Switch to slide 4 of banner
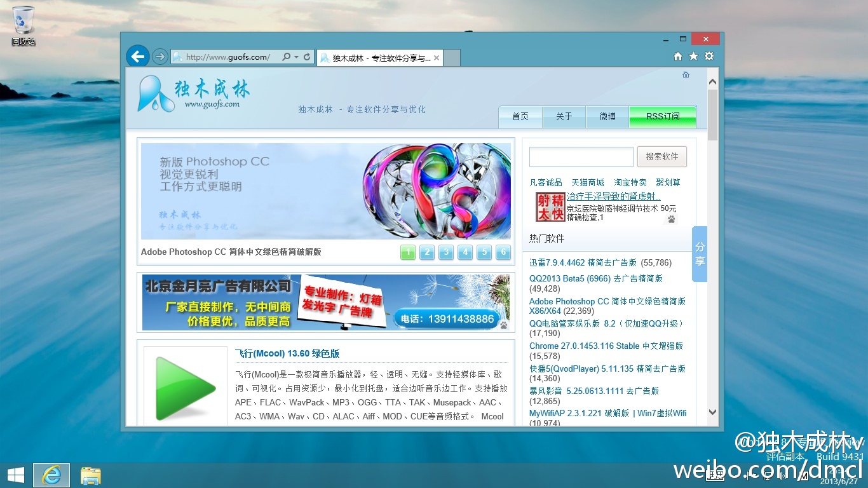868x488 pixels. 465,252
